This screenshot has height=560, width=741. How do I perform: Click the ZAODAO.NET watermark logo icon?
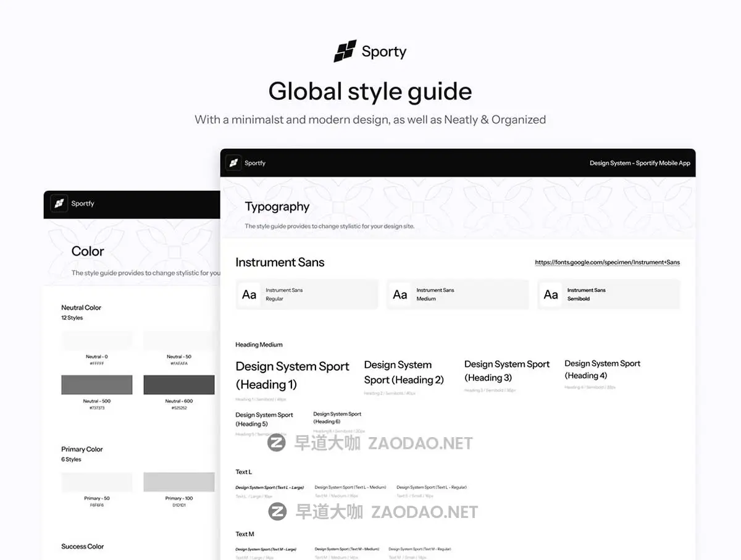point(277,444)
